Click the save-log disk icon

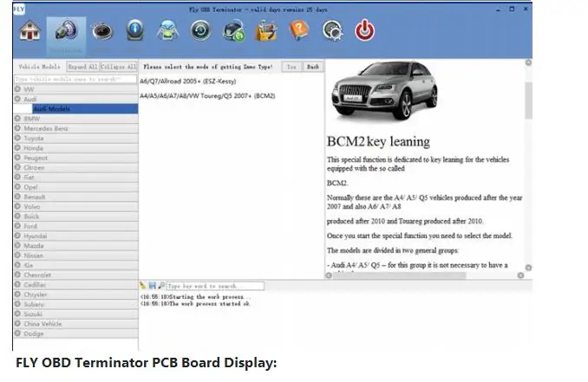point(152,286)
